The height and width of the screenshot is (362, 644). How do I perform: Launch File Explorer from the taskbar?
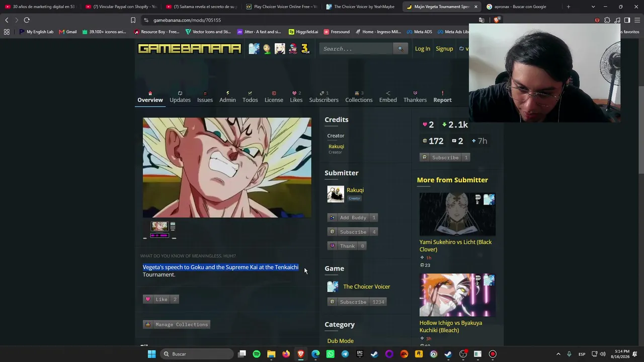271,354
